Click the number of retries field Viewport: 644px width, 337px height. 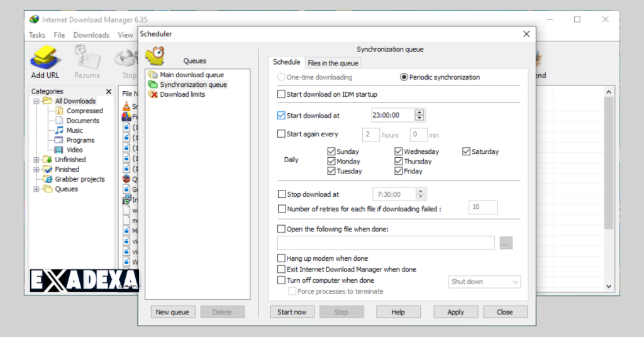click(x=483, y=207)
